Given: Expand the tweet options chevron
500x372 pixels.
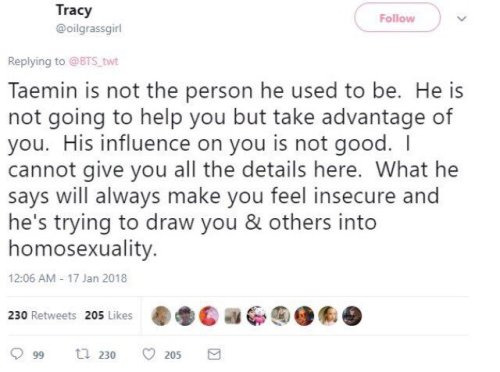Looking at the screenshot, I should pyautogui.click(x=462, y=18).
